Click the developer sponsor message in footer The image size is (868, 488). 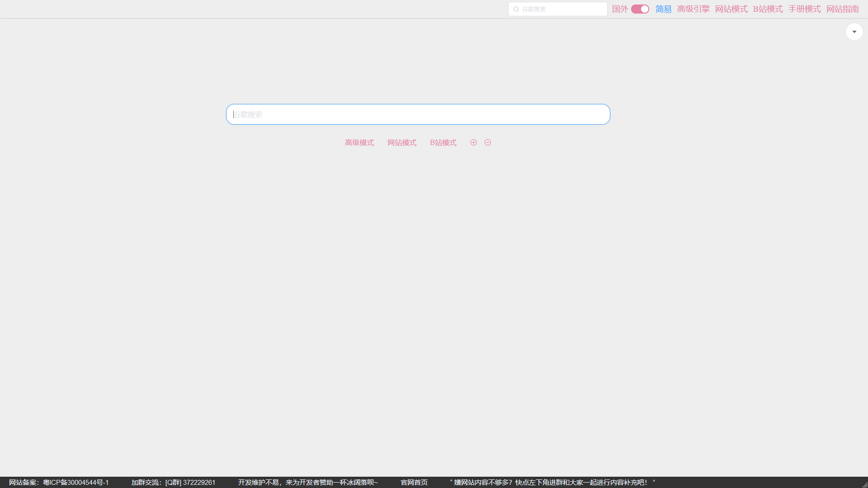click(307, 483)
